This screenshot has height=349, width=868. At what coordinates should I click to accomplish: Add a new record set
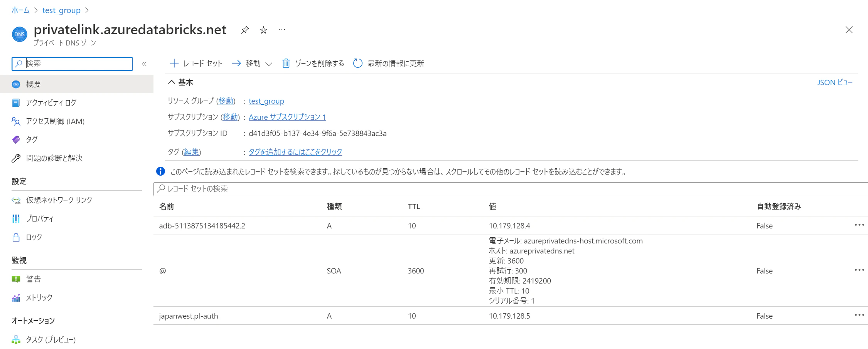[196, 63]
